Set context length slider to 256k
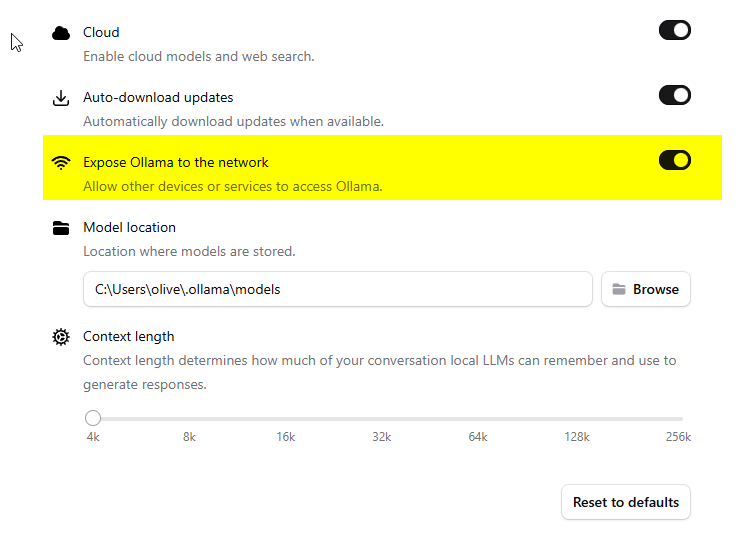742x546 pixels. click(682, 418)
